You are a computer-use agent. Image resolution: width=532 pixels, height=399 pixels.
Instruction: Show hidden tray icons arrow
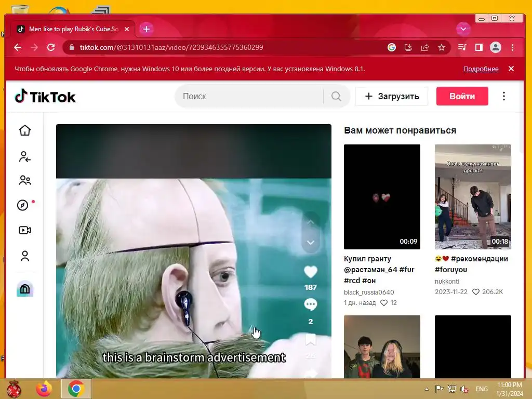[427, 389]
